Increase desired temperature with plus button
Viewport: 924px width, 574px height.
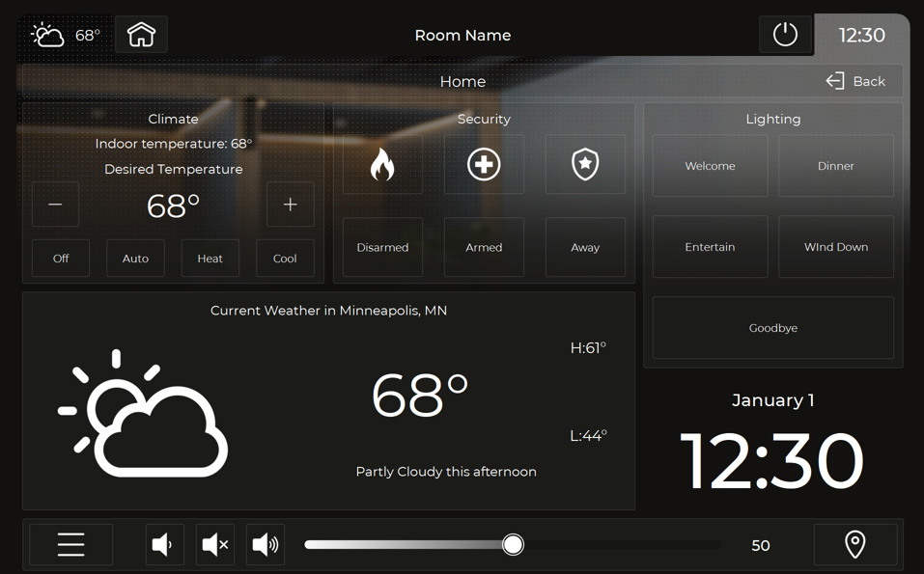click(x=290, y=205)
